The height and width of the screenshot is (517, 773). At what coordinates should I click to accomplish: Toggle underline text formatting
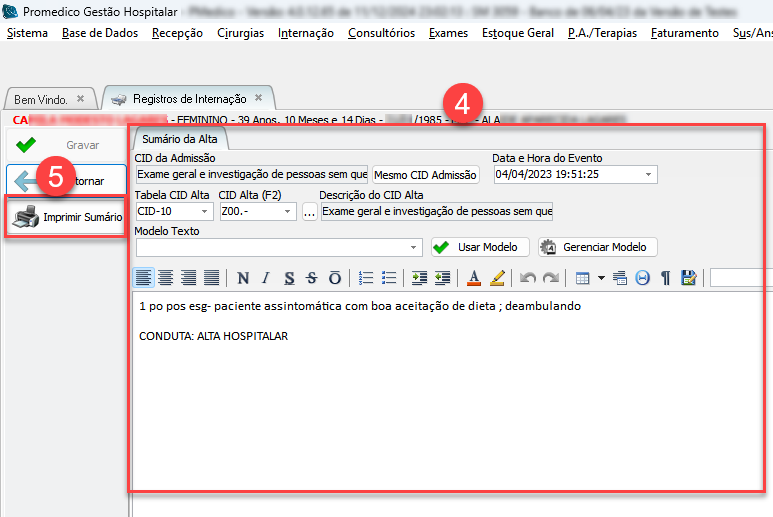tap(289, 278)
